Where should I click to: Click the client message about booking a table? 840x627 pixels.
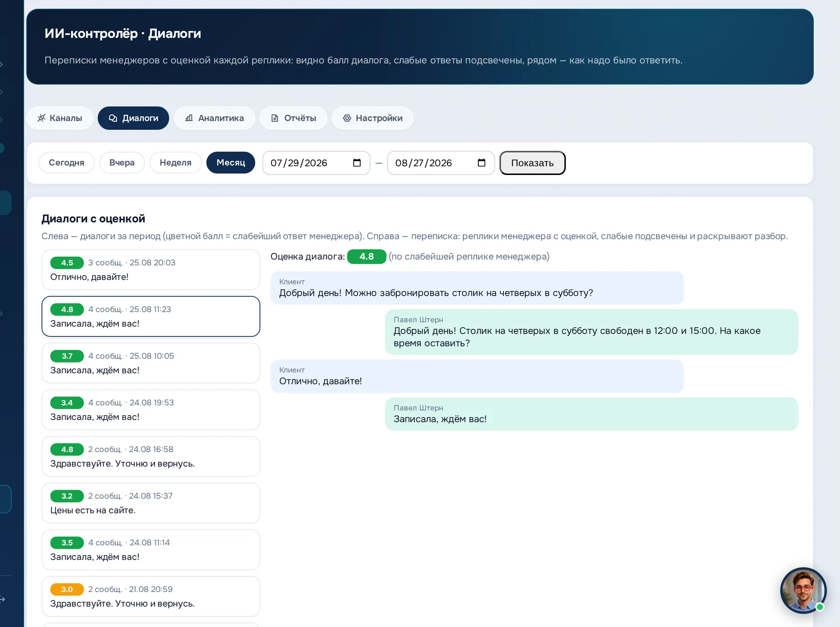pos(477,288)
